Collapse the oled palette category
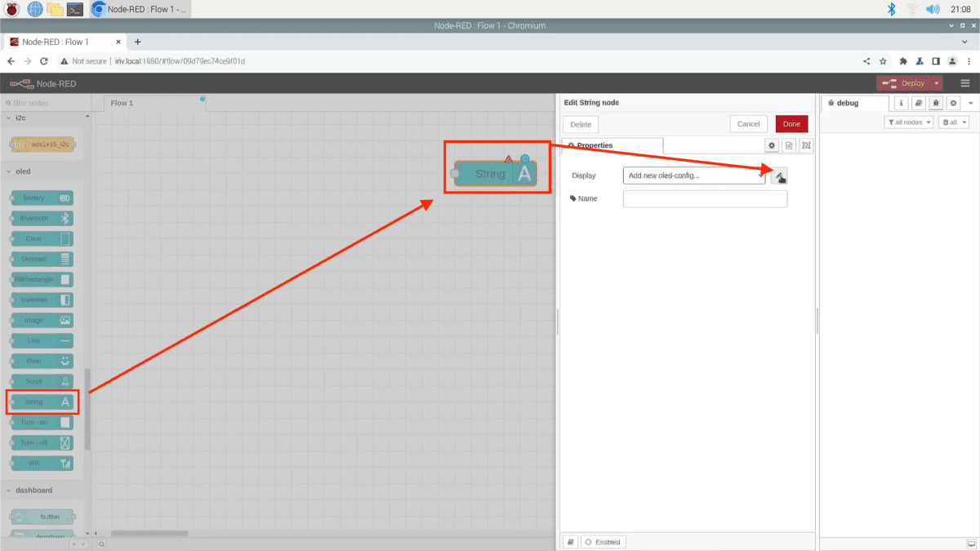 [23, 171]
